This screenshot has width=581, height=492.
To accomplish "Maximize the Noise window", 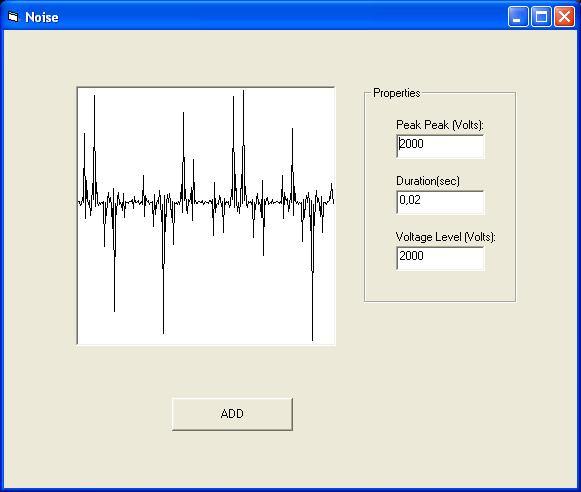I will [x=541, y=17].
